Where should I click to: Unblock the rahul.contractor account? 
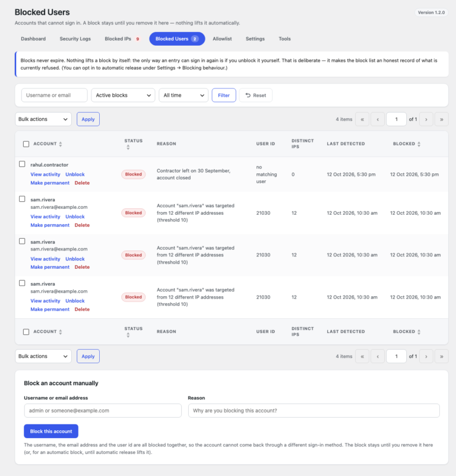click(x=75, y=174)
